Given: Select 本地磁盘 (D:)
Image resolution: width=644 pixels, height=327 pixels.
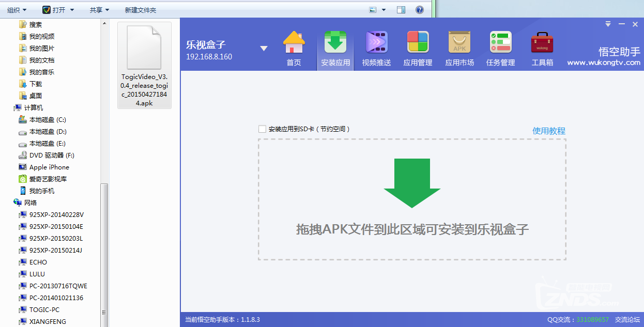Looking at the screenshot, I should click(x=48, y=131).
